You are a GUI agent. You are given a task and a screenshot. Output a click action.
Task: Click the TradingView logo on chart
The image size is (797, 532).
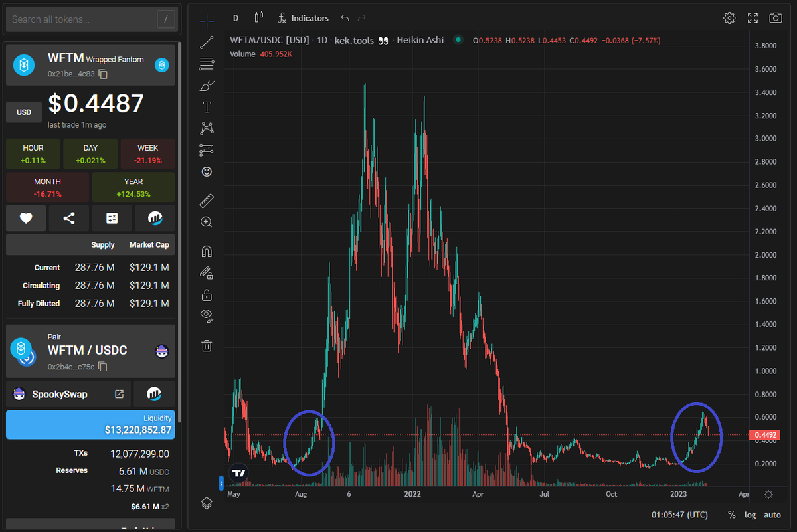(x=239, y=473)
